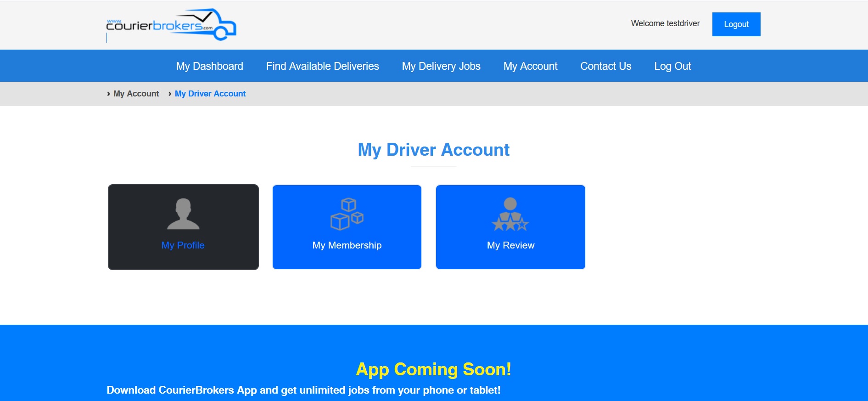Select My Account in the navigation bar
The image size is (868, 401).
pyautogui.click(x=530, y=66)
